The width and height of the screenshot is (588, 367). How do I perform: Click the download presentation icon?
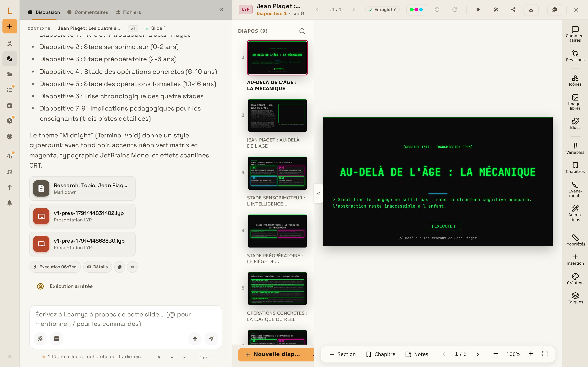(x=531, y=10)
